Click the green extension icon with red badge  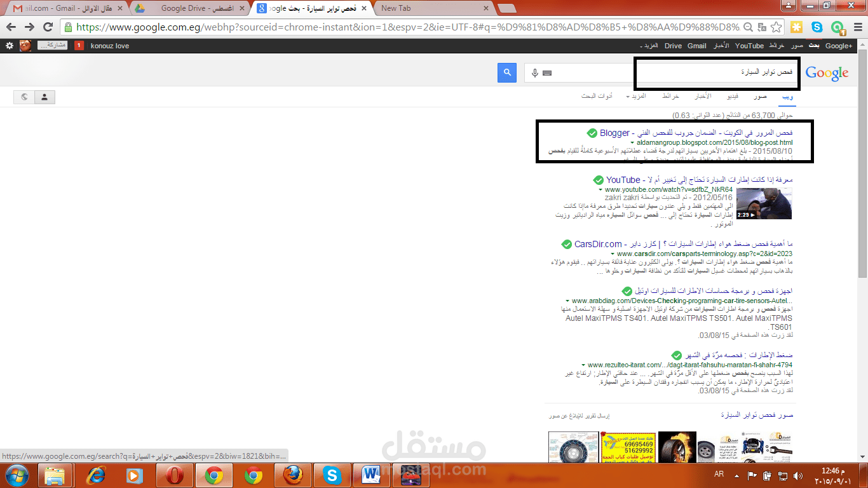(x=838, y=28)
